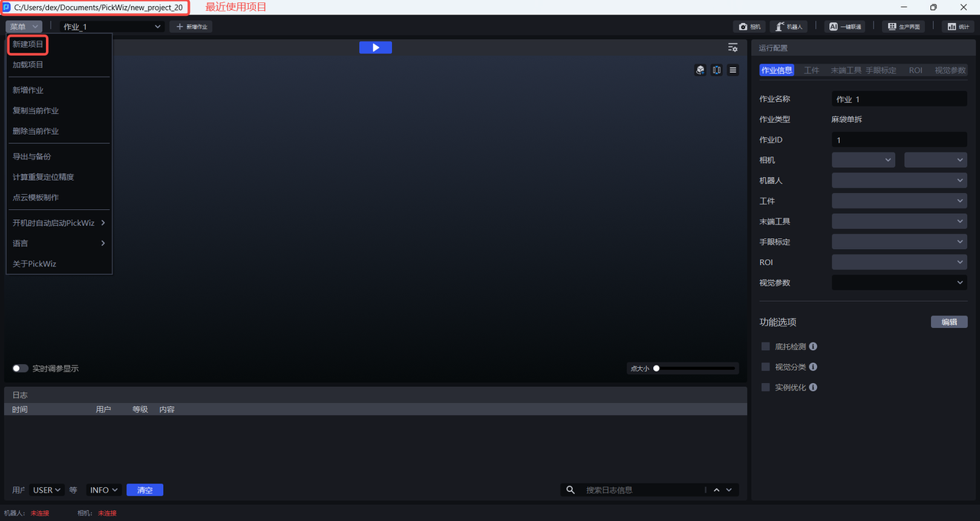Enable the 底托检测 checkbox
The image size is (980, 521).
pos(766,347)
